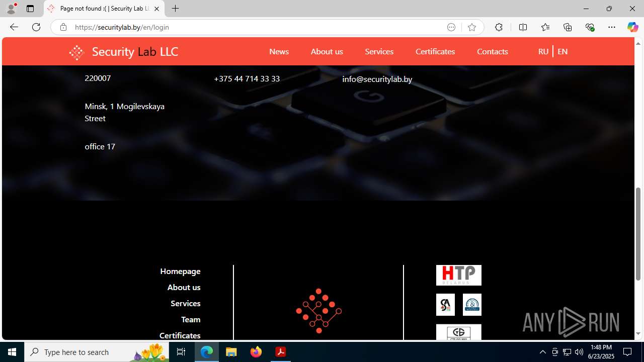644x362 pixels.
Task: Open a new browser tab
Action: click(x=175, y=9)
